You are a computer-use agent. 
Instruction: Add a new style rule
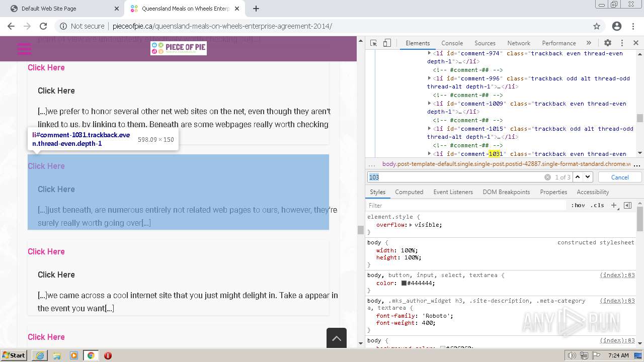click(x=614, y=206)
